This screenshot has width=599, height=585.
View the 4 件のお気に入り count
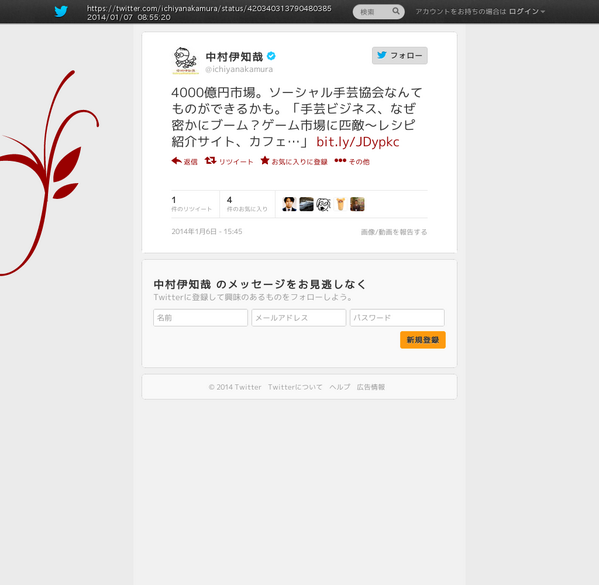tap(247, 204)
